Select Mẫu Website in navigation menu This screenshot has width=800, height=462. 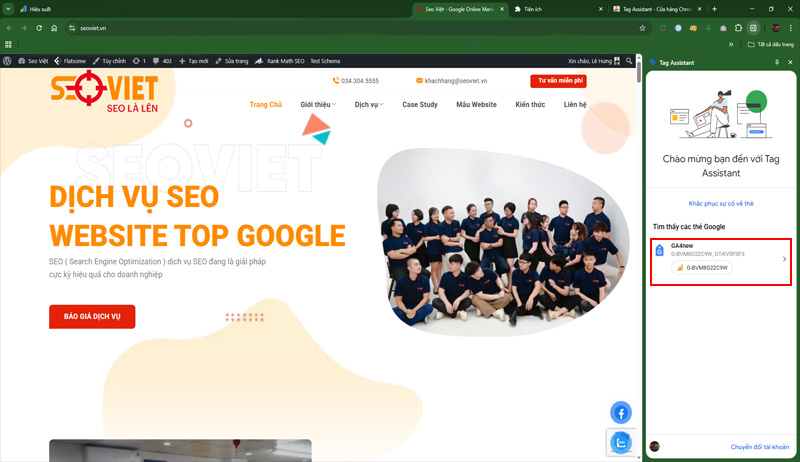(476, 104)
